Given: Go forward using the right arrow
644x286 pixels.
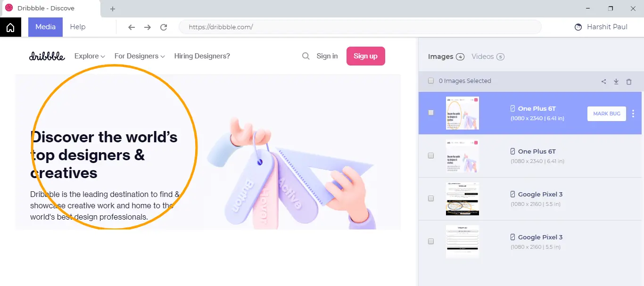Looking at the screenshot, I should [148, 27].
